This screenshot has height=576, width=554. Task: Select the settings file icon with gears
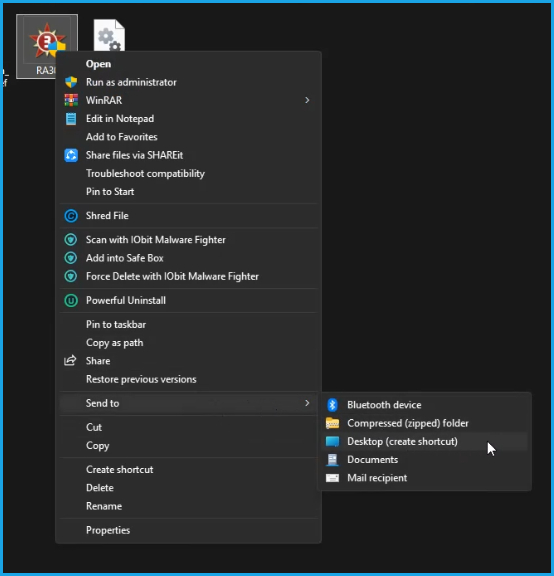[109, 36]
